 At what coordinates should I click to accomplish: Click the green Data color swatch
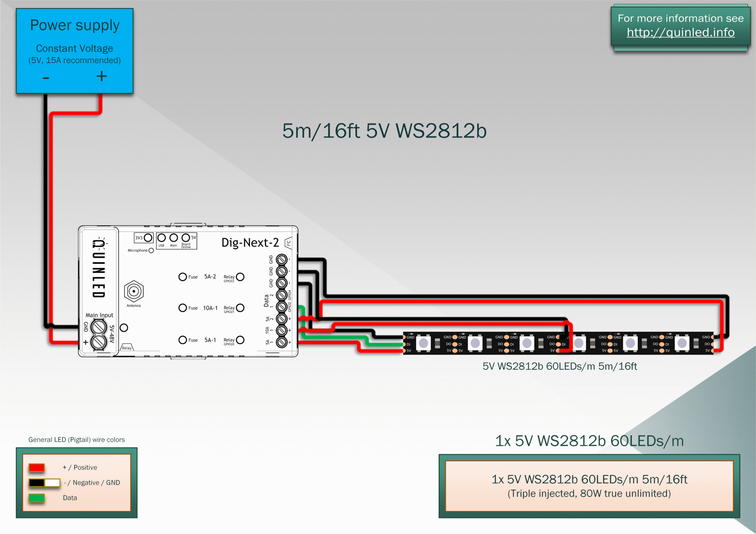point(37,498)
